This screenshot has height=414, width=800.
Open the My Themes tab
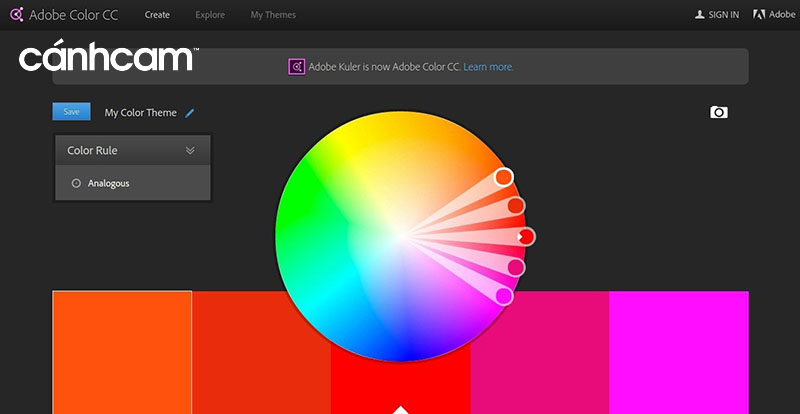pos(273,15)
